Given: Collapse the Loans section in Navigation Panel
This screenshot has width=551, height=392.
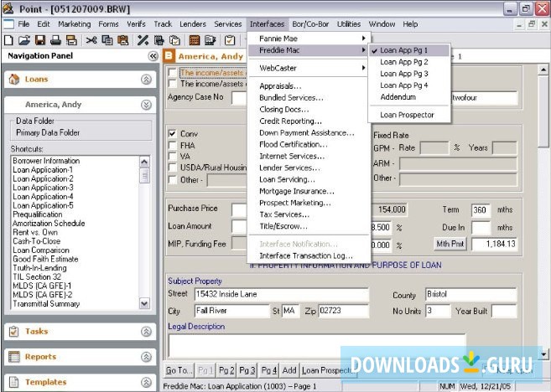Looking at the screenshot, I should (146, 80).
